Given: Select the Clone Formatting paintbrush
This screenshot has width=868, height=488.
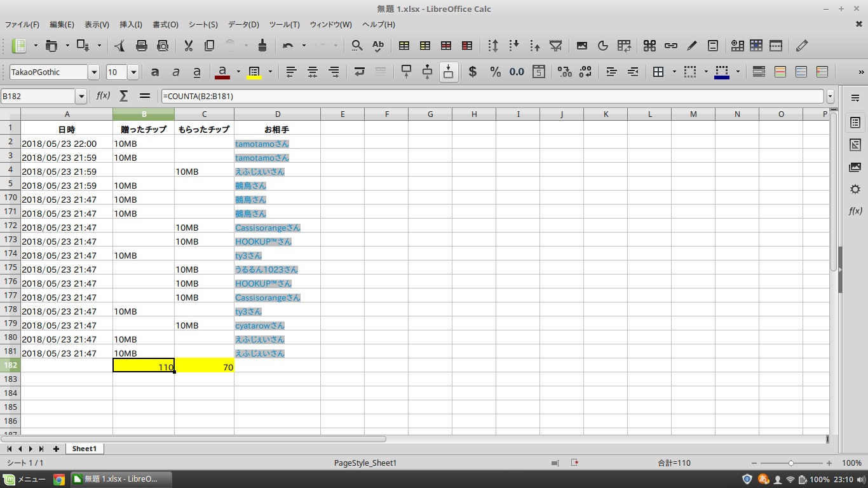Looking at the screenshot, I should [x=262, y=46].
